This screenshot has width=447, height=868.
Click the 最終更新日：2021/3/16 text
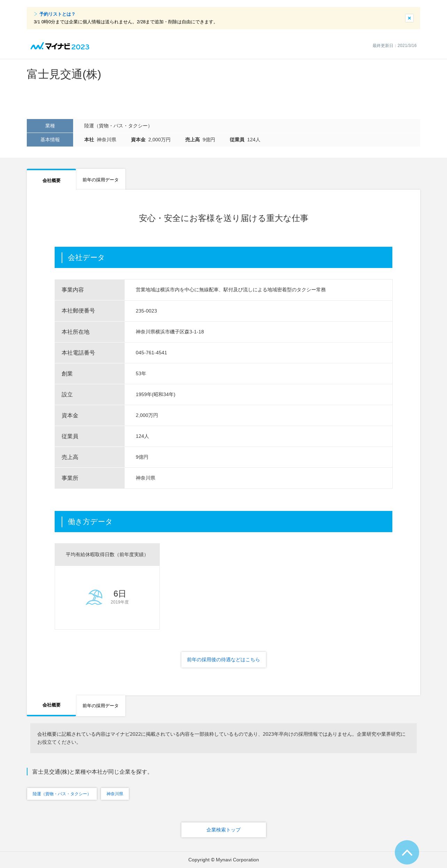pyautogui.click(x=394, y=46)
